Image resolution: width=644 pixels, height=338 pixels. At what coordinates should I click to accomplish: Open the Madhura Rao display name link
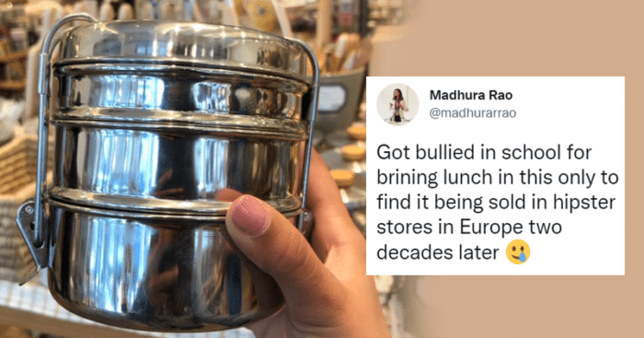[471, 95]
